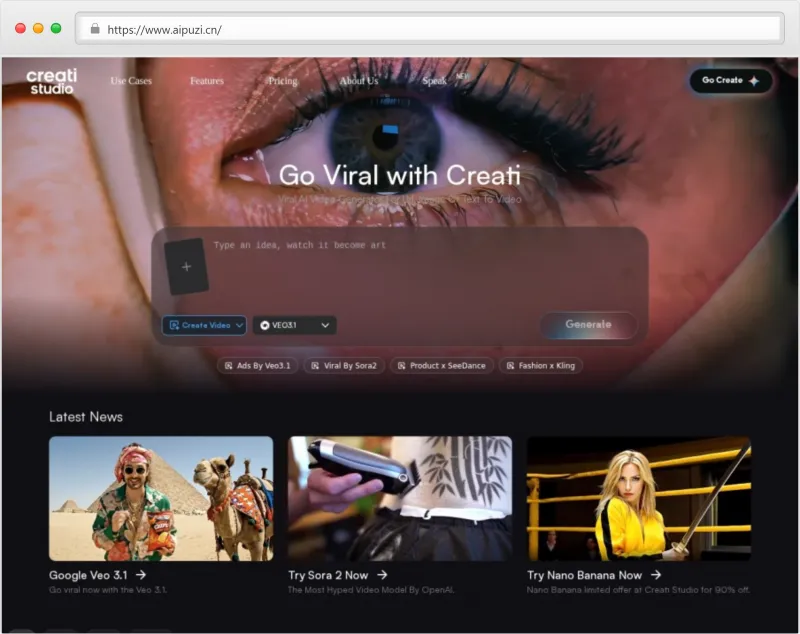Click the Creati Studio logo
The width and height of the screenshot is (800, 634).
[51, 81]
